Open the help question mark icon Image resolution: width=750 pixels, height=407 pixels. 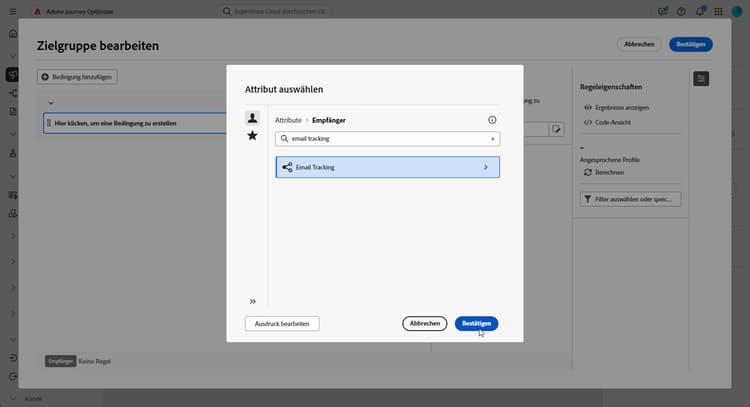coord(681,11)
